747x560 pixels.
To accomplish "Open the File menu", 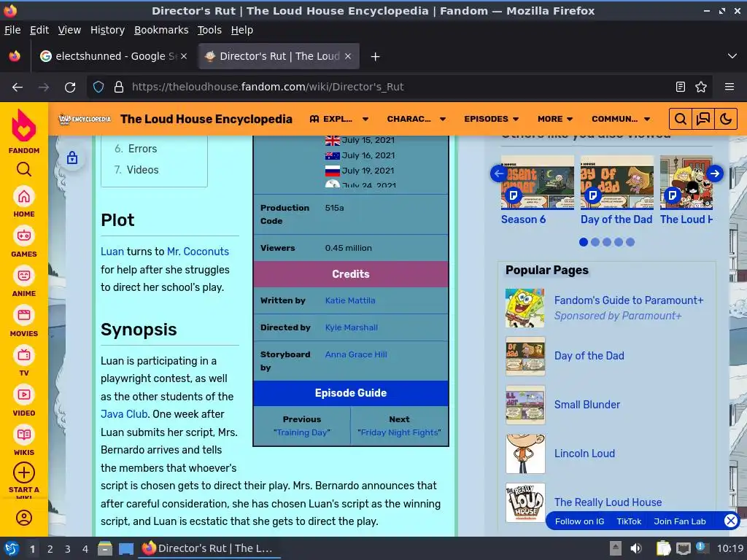I will point(12,30).
